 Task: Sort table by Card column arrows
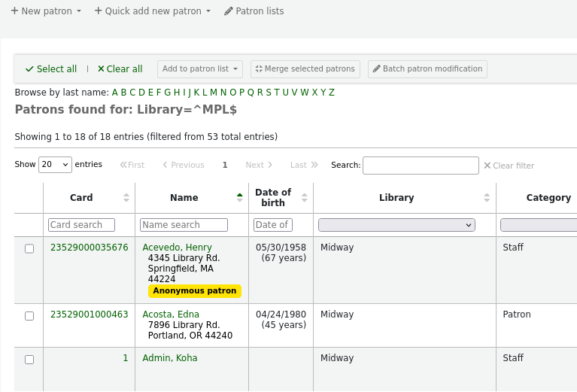[x=126, y=198]
